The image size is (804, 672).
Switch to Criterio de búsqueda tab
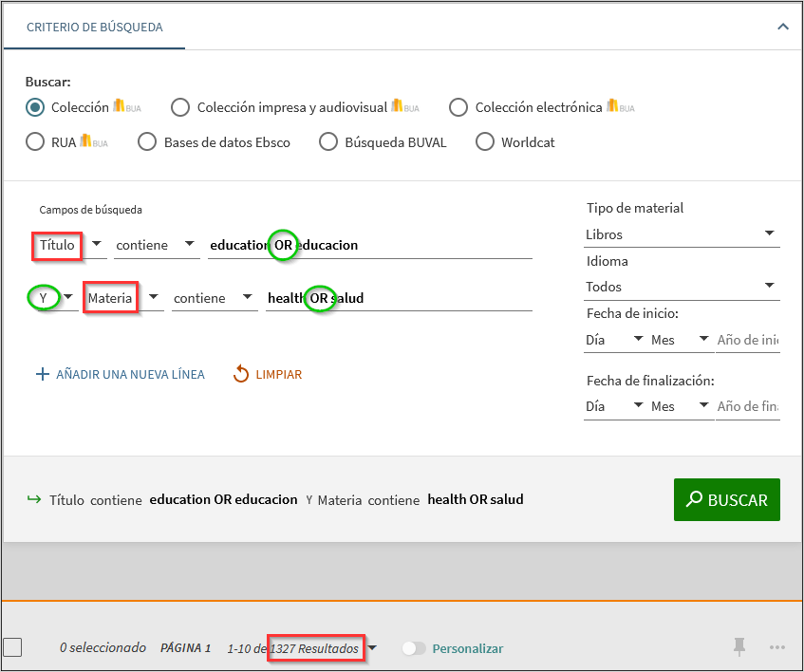[95, 28]
